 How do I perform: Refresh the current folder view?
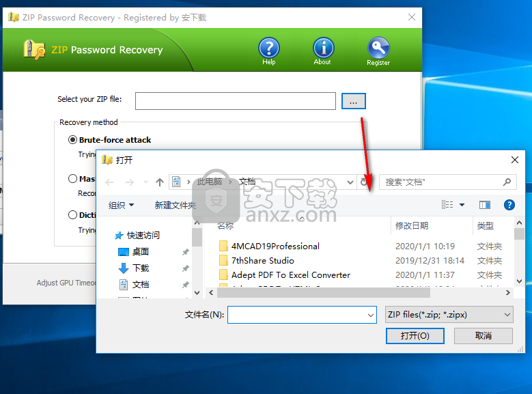coord(364,182)
